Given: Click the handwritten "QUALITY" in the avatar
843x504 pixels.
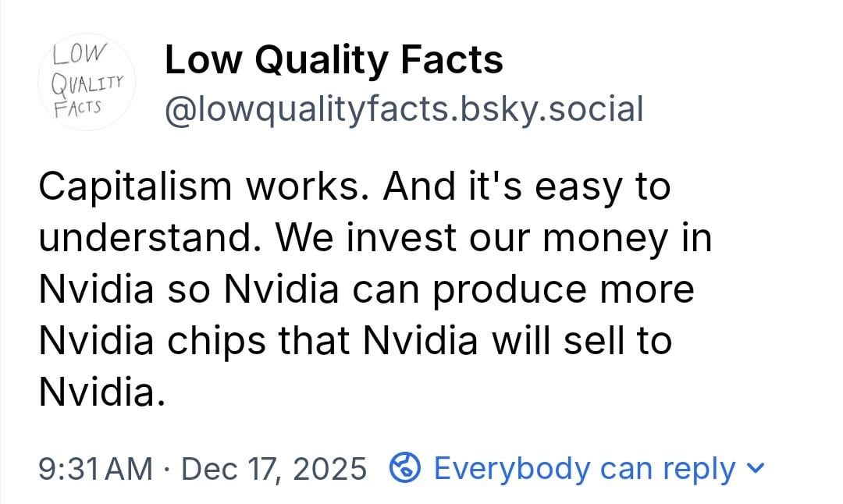Looking at the screenshot, I should [x=87, y=81].
